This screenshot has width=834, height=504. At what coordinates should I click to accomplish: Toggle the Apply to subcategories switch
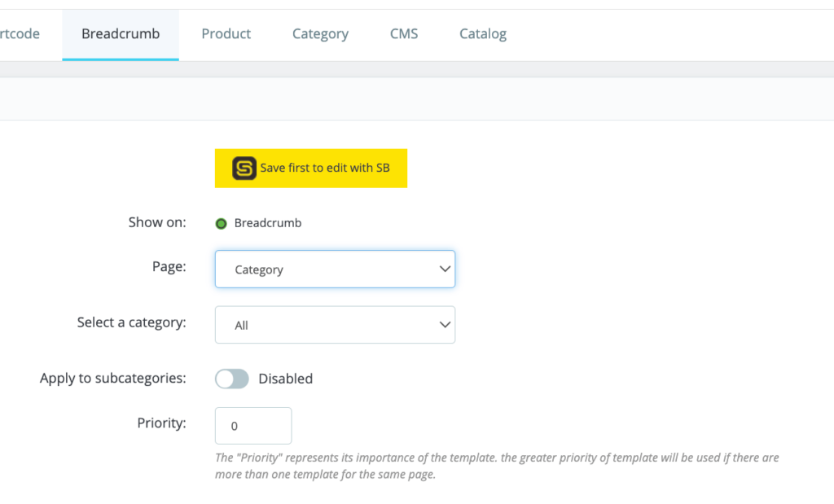(x=232, y=379)
